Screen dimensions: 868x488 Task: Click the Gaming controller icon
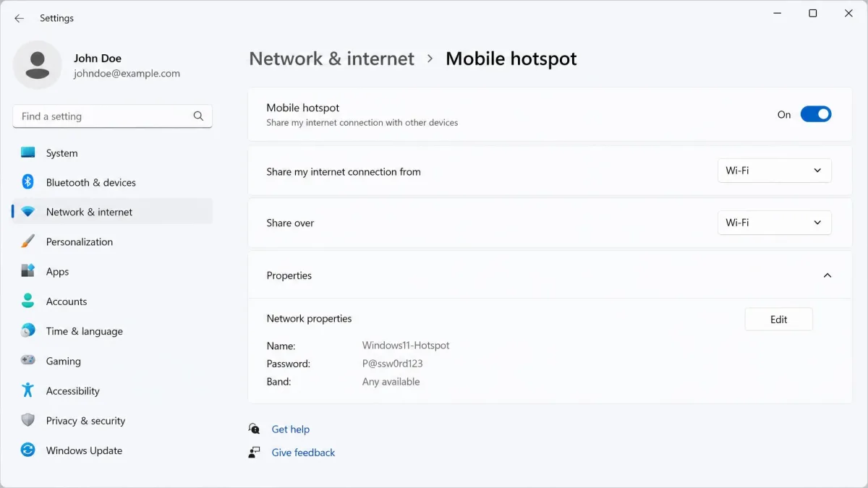coord(27,360)
